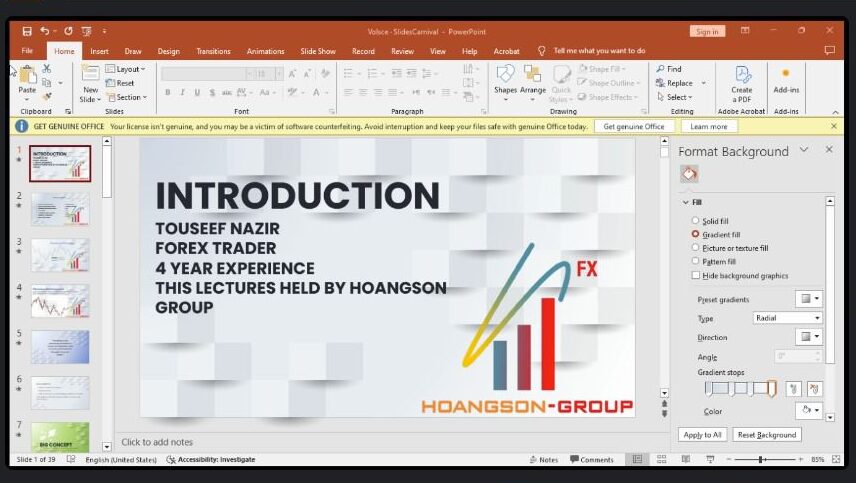
Task: Click the Save icon in title bar
Action: click(x=27, y=31)
